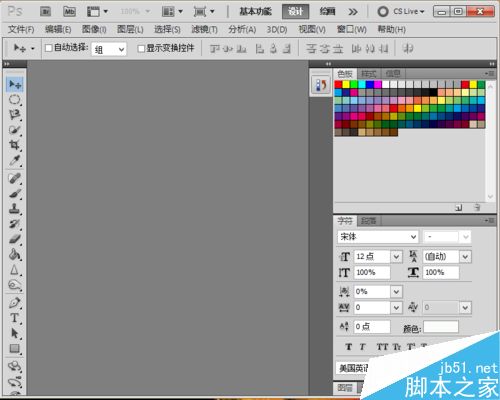Select the Rectangle shape tool
The image size is (500, 400).
[x=15, y=348]
